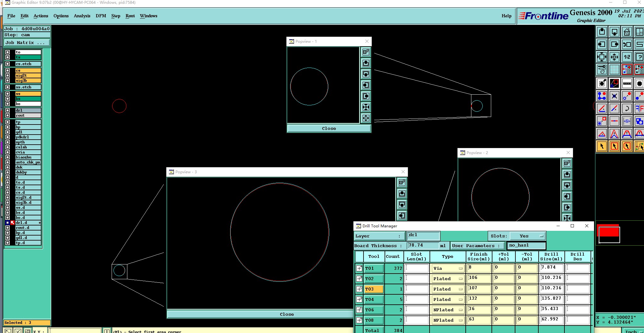Click the previous view (undo zoom) icon

(x=627, y=44)
